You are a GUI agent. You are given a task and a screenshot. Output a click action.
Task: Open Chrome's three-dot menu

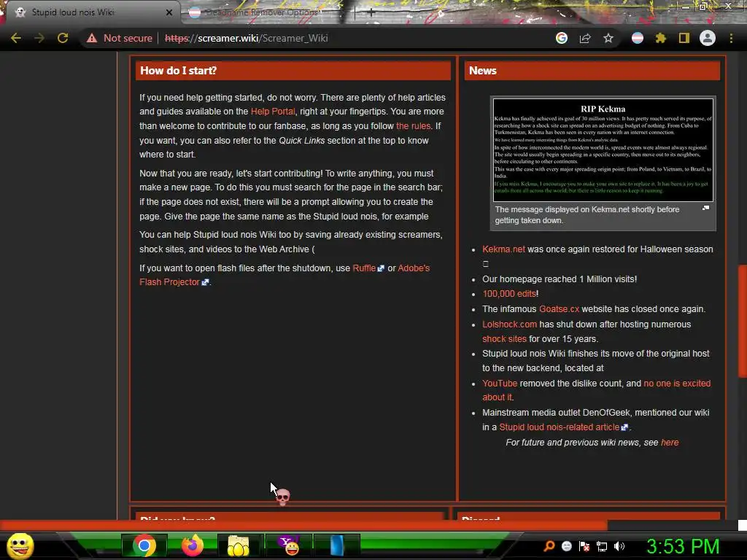[x=731, y=38]
